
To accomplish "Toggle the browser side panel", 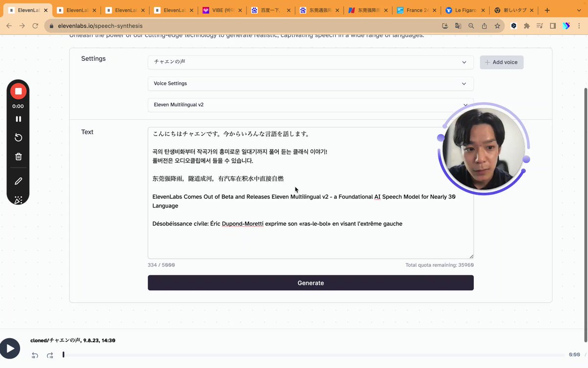I will click(553, 26).
